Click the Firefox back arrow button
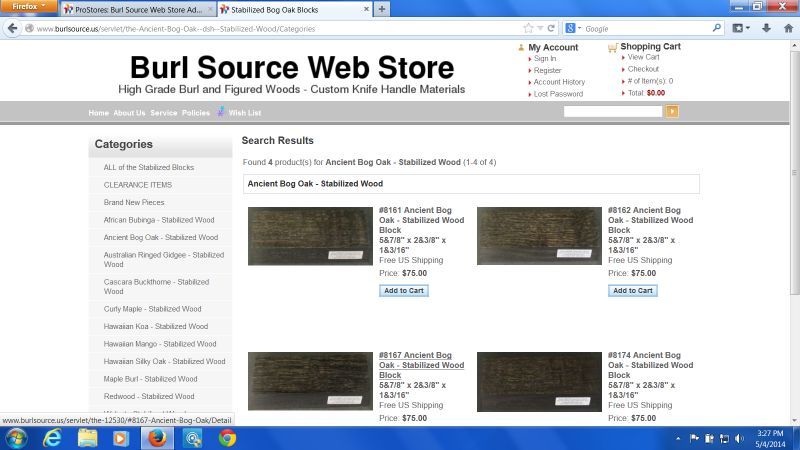This screenshot has height=450, width=800. click(x=12, y=29)
